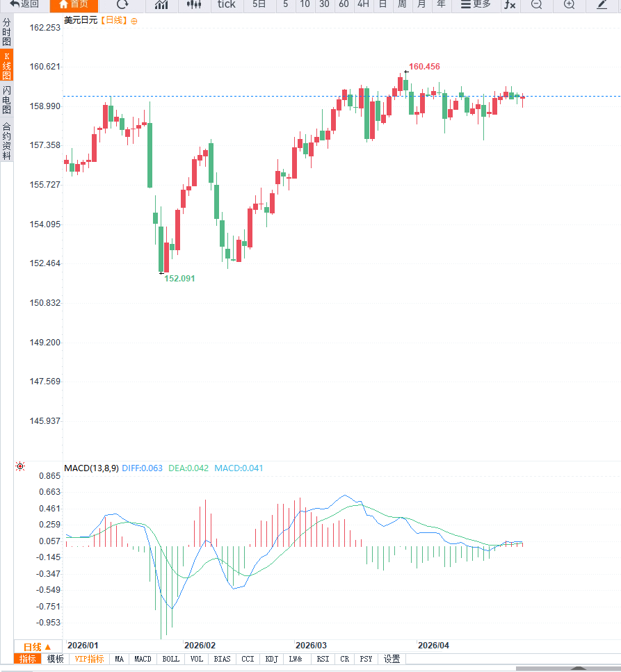Switch to the 分时图 side tab
Screen dimensions: 621x672
point(6,32)
